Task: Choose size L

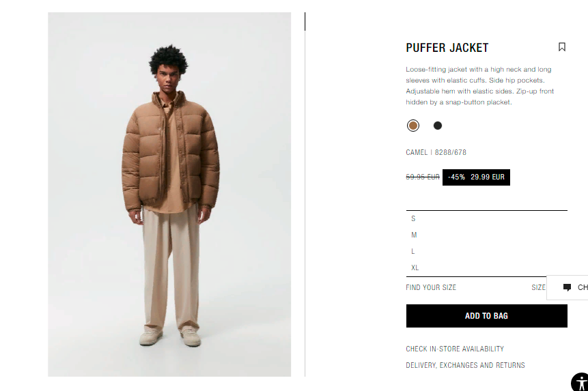Action: [486, 252]
